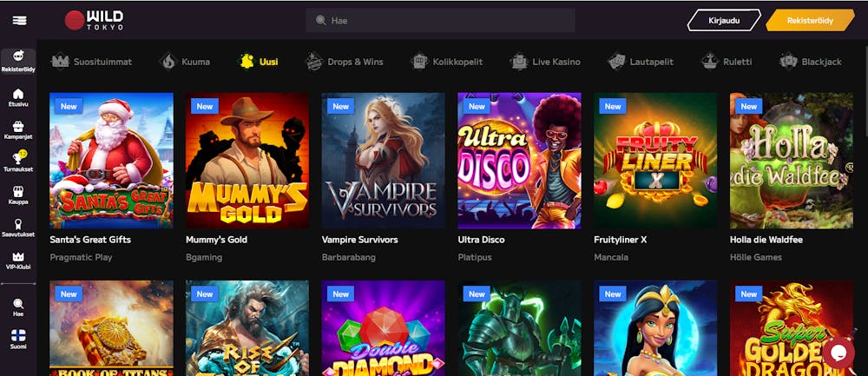
Task: Select the Blackjack tab label
Action: coord(821,62)
